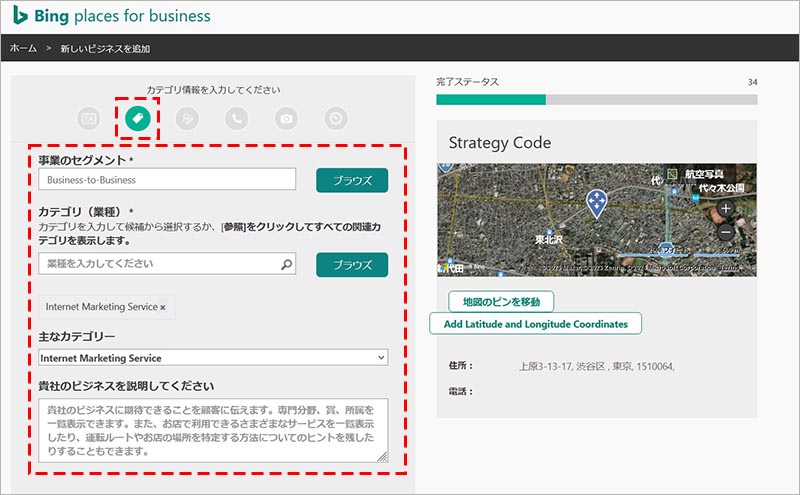Open the phone details step icon
Screen dimensions: 800x495
tap(237, 118)
